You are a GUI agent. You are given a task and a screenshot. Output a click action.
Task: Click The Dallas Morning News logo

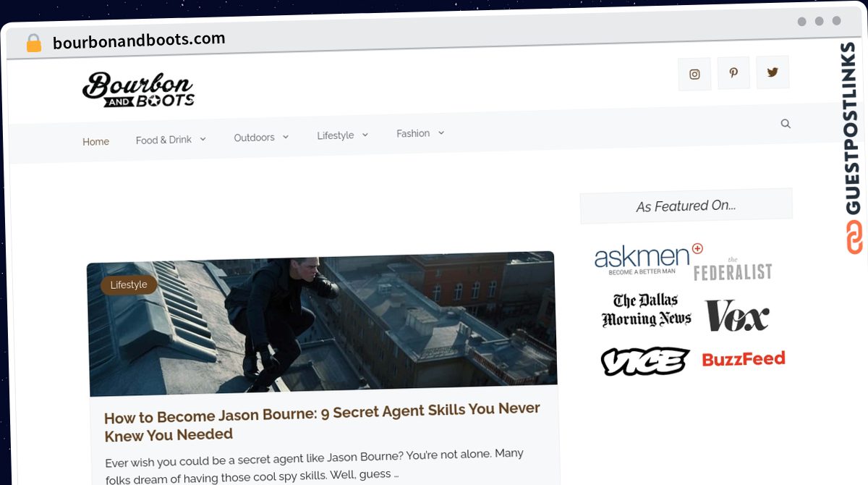pos(647,310)
